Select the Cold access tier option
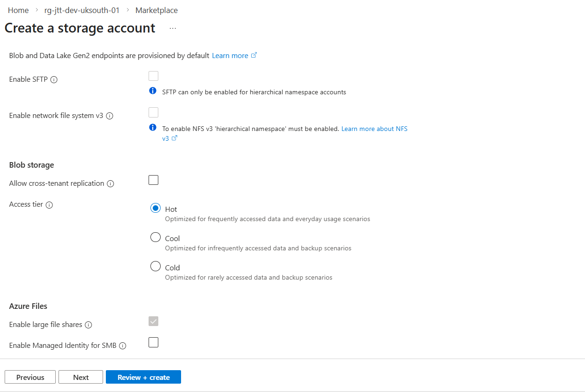The image size is (585, 392). coord(156,267)
